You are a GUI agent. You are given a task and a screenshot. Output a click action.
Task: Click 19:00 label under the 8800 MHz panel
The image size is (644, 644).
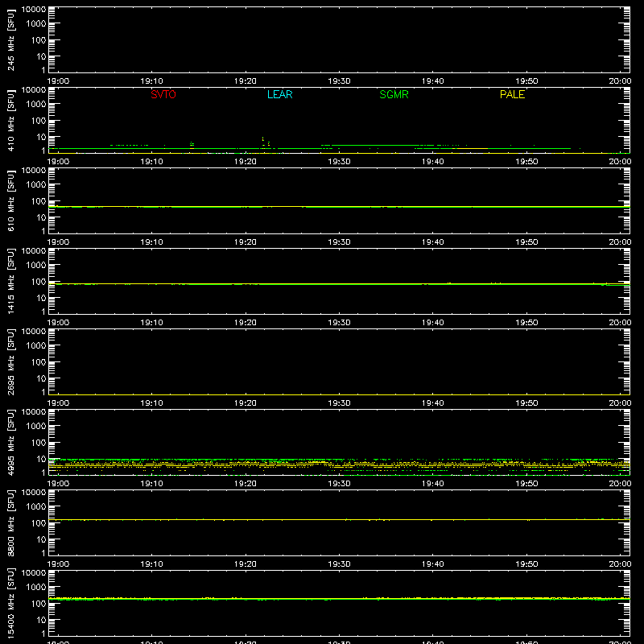click(x=58, y=564)
